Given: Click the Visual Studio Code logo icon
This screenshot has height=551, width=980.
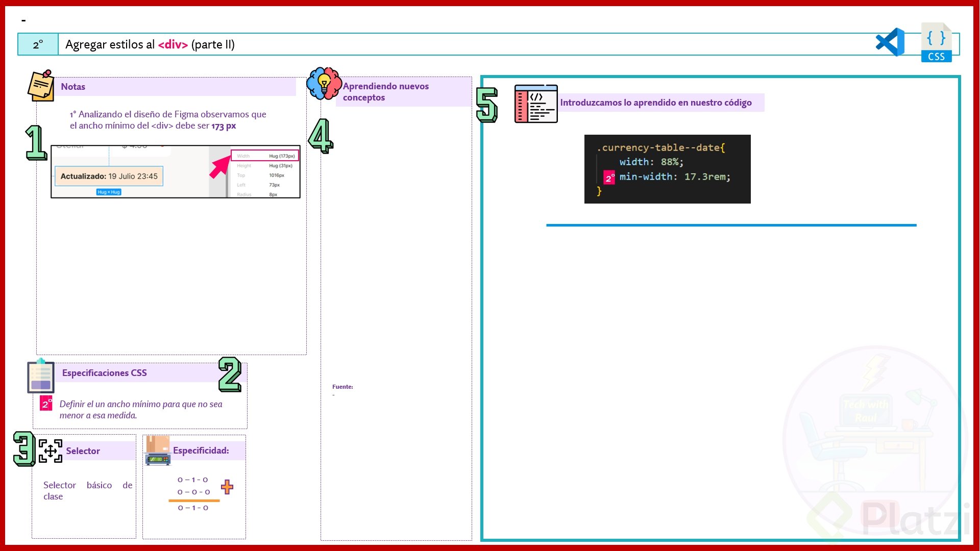Looking at the screenshot, I should coord(890,42).
